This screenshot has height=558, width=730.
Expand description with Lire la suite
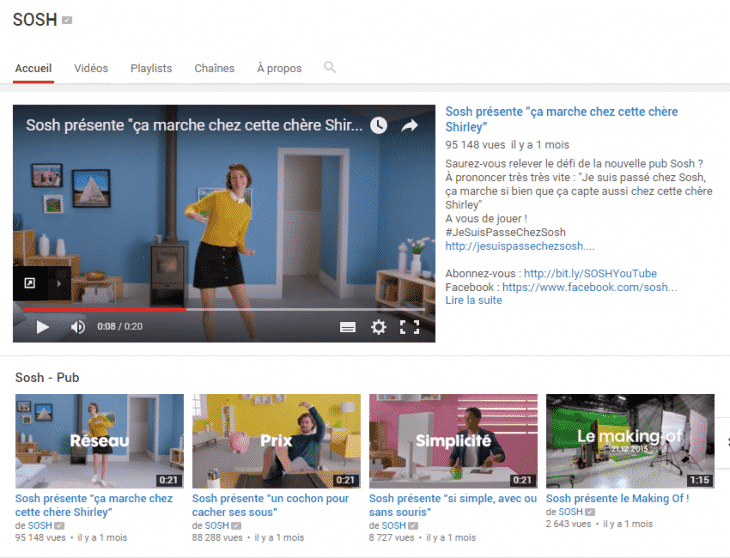474,300
